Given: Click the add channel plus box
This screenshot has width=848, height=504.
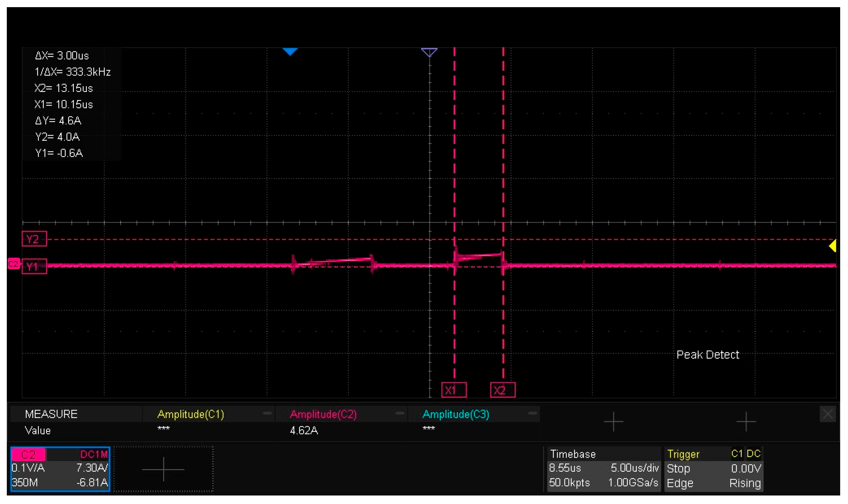Looking at the screenshot, I should 163,469.
